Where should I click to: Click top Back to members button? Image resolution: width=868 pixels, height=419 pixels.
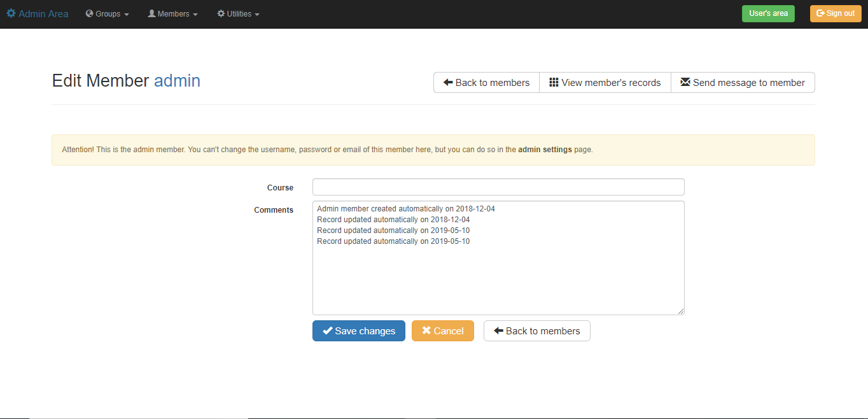pos(486,83)
